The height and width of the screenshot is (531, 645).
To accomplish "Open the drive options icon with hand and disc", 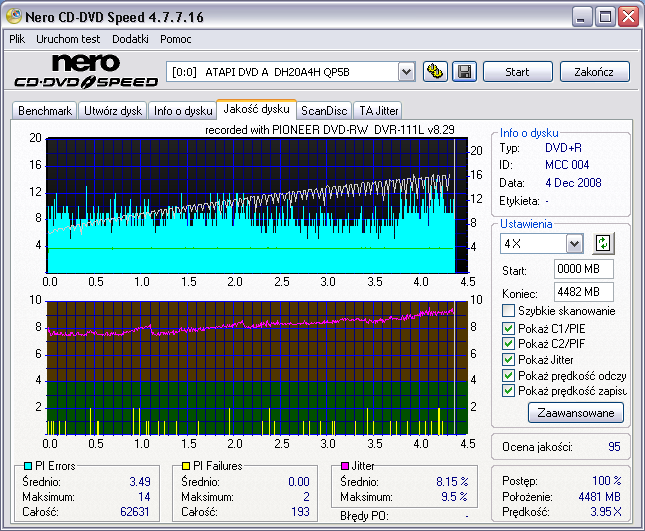I will click(x=435, y=72).
